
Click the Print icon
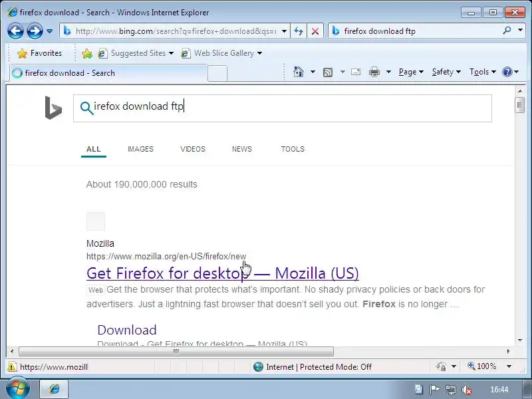tap(374, 72)
